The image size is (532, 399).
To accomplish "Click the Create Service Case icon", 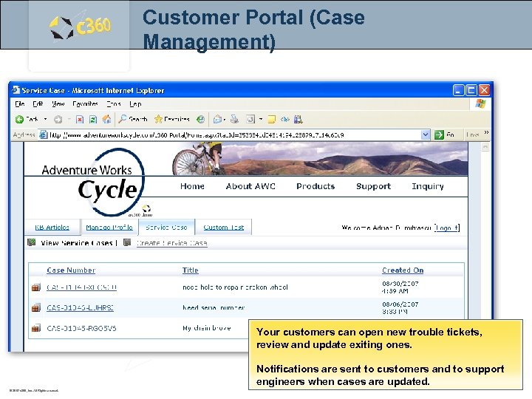I will point(127,242).
